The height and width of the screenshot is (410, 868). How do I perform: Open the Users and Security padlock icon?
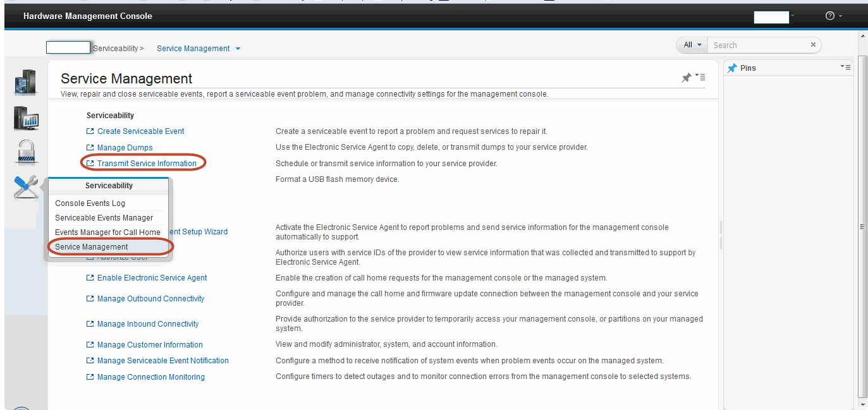[x=26, y=152]
